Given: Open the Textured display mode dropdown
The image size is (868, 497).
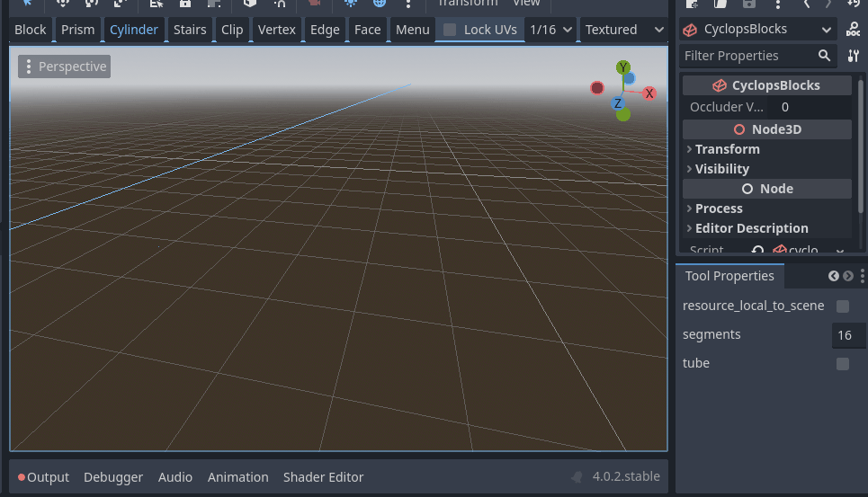Looking at the screenshot, I should click(x=624, y=30).
